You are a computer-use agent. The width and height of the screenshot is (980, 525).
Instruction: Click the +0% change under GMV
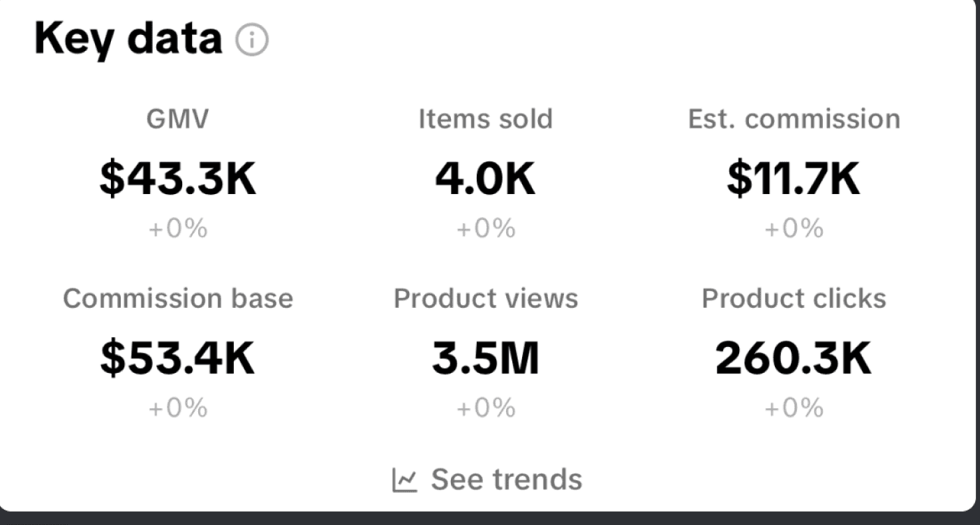(177, 229)
